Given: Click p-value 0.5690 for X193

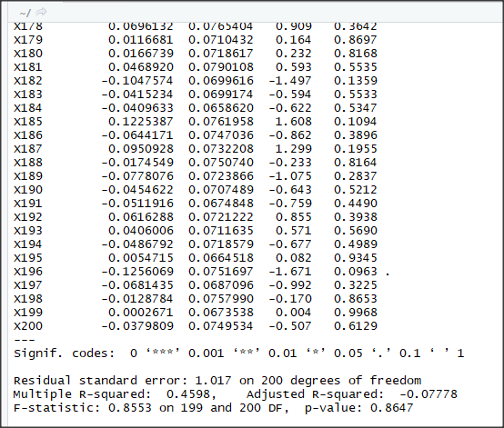Looking at the screenshot, I should pyautogui.click(x=356, y=231).
